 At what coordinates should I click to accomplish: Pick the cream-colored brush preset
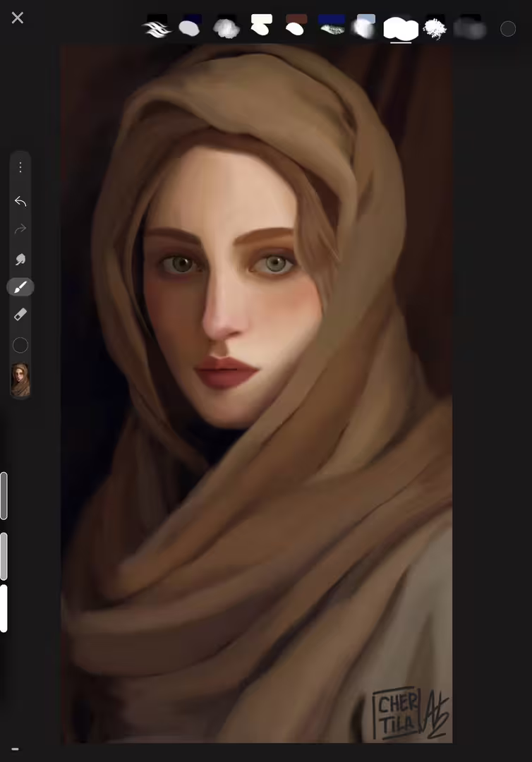coord(261,25)
